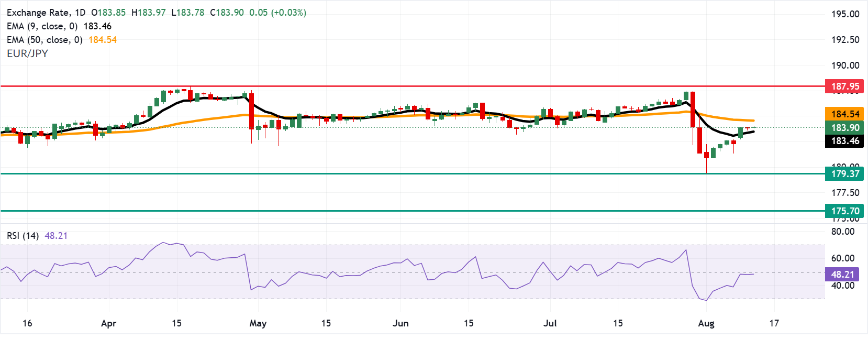Click the Aug date label on time axis

(706, 323)
